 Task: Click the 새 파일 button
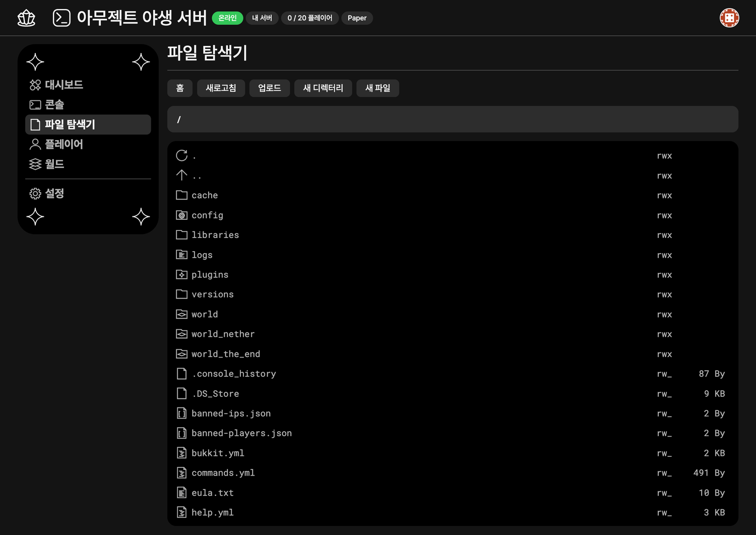click(x=377, y=88)
